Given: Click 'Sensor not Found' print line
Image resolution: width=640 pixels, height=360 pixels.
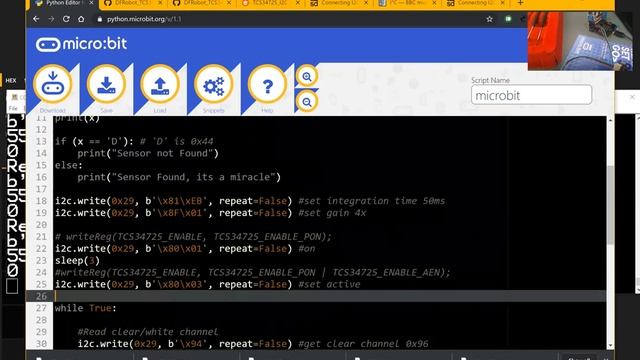Looking at the screenshot, I should tap(148, 153).
